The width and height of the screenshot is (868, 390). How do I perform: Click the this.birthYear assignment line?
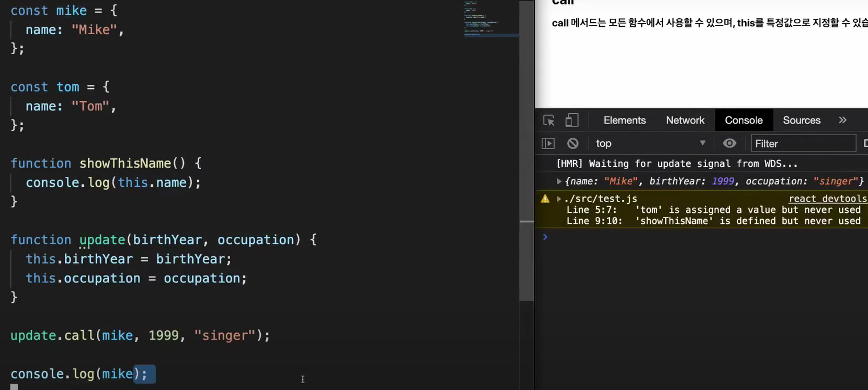point(129,259)
